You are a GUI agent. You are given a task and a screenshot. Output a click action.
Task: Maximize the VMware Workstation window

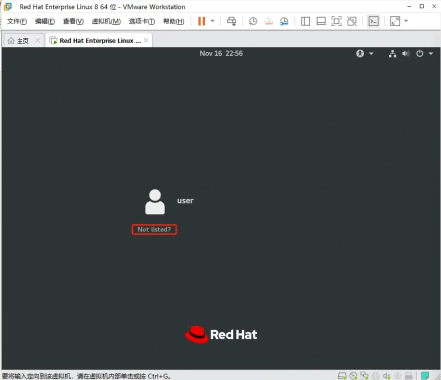(422, 6)
